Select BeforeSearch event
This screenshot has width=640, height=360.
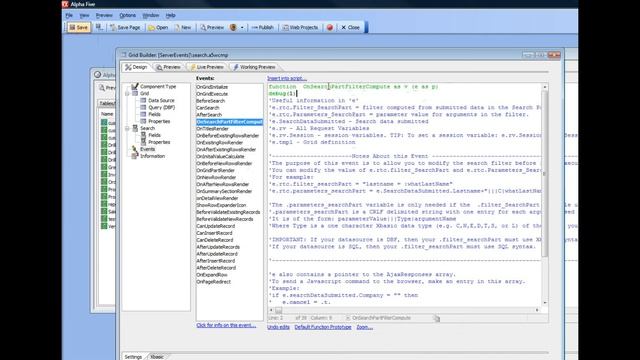pyautogui.click(x=210, y=101)
